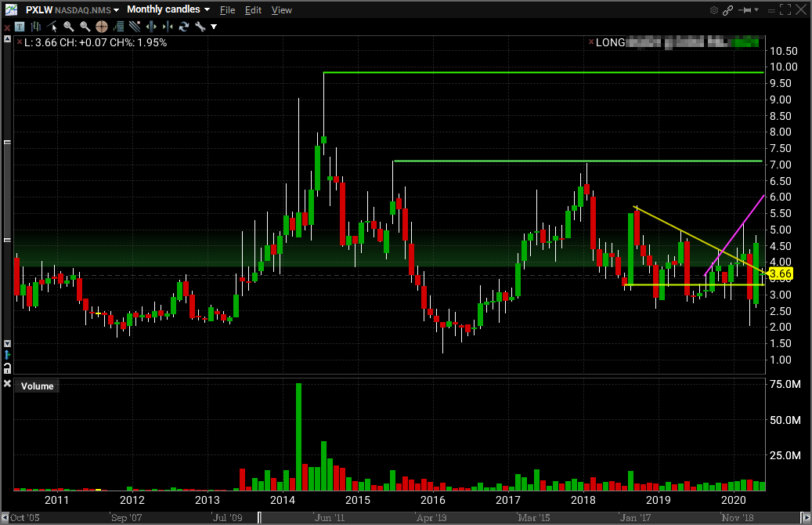The height and width of the screenshot is (525, 812).
Task: Click the upper handle on the left price slider
Action: (x=7, y=142)
